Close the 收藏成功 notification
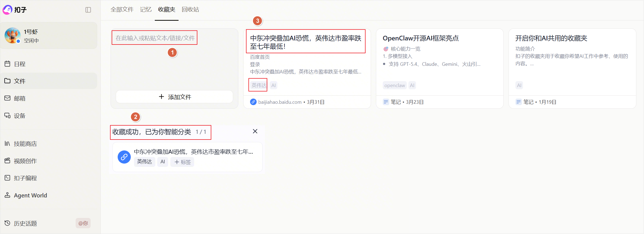Viewport: 644px width, 234px height. 255,131
